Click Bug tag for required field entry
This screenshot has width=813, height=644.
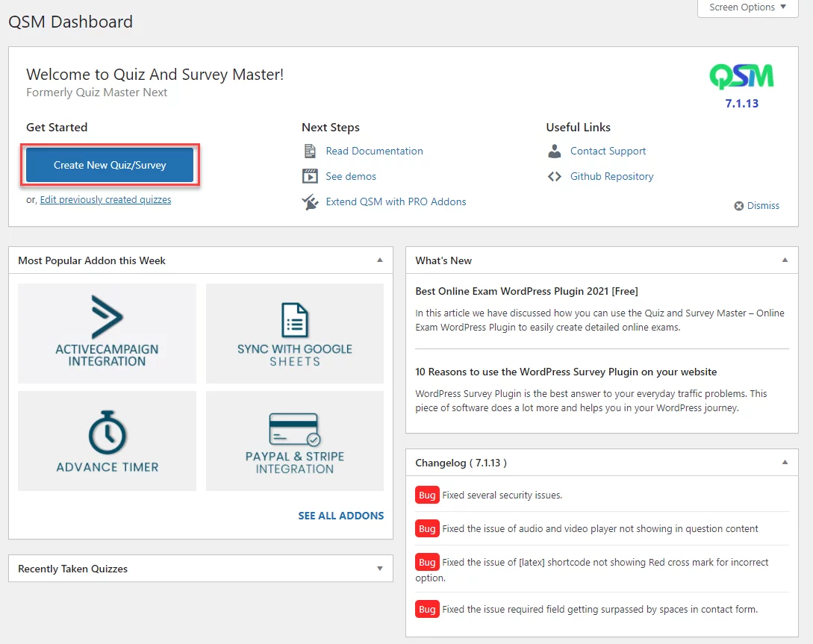pyautogui.click(x=427, y=610)
